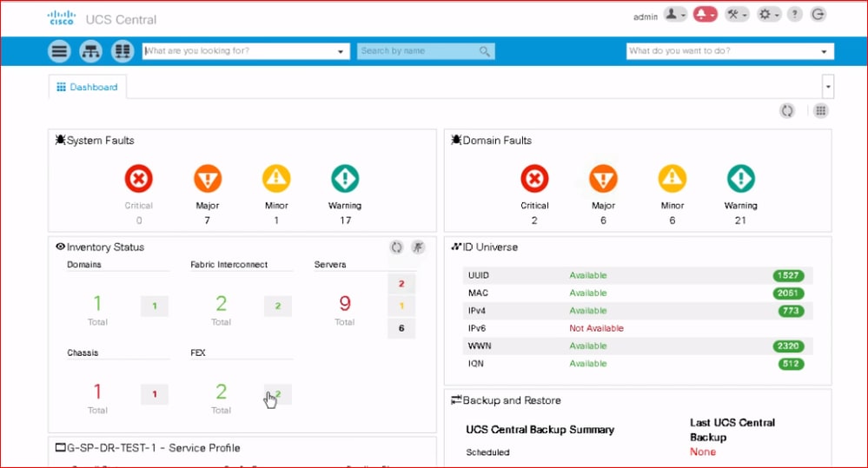
Task: Open the domain hierarchy icon in blue bar
Action: [x=90, y=51]
